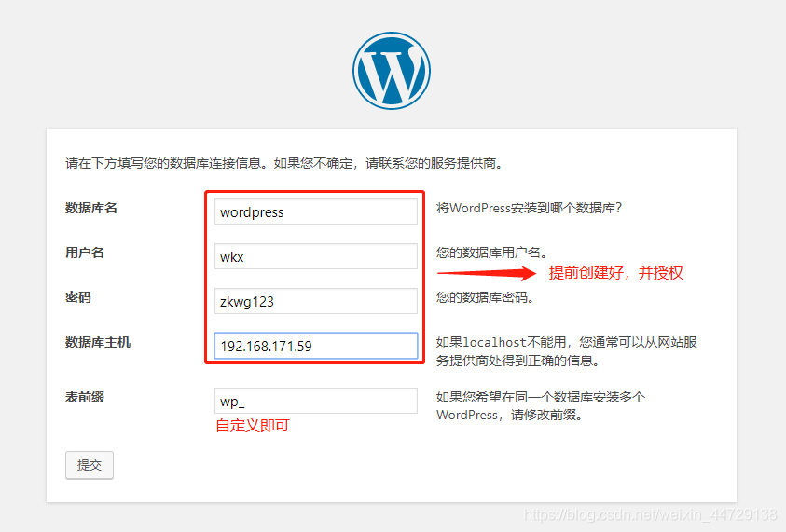Click the text 您的数据库密码。

click(485, 297)
